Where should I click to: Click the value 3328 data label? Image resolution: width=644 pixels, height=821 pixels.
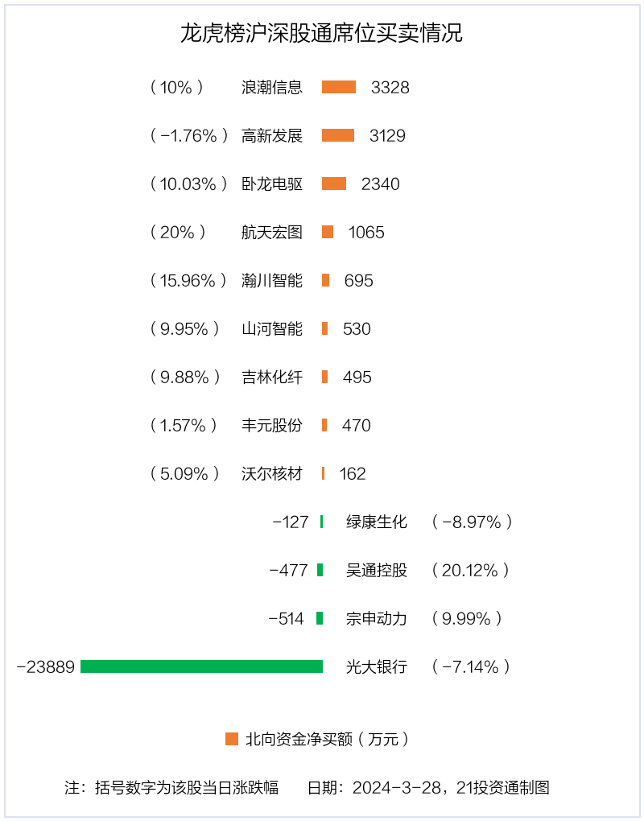[390, 88]
